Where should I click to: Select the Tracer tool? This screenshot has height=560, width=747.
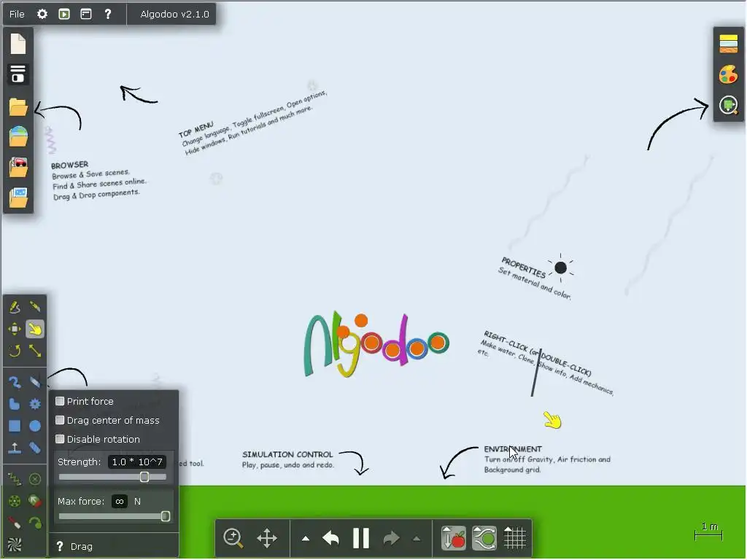[x=35, y=524]
